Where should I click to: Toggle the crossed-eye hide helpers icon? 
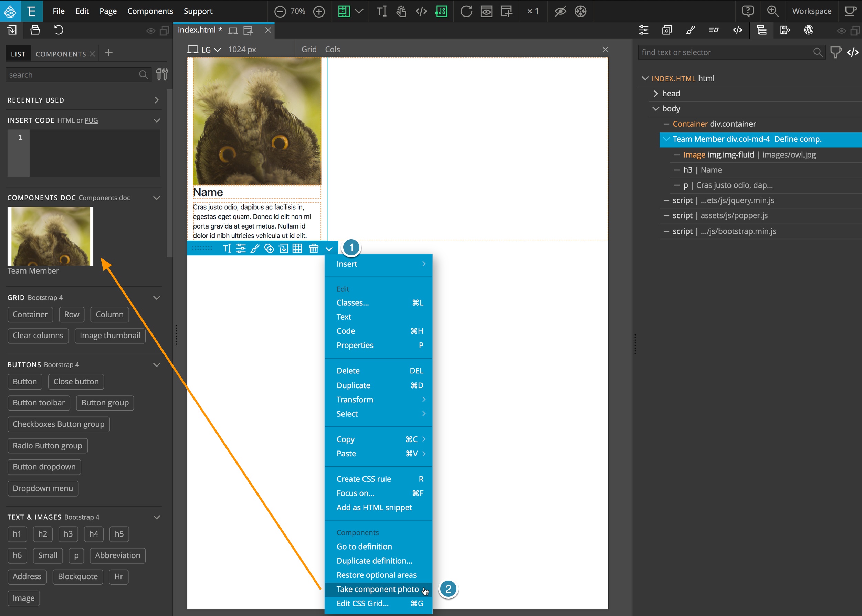[560, 11]
